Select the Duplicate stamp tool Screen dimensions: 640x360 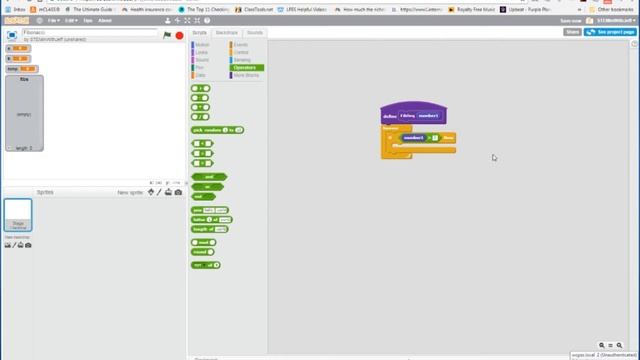coord(167,20)
